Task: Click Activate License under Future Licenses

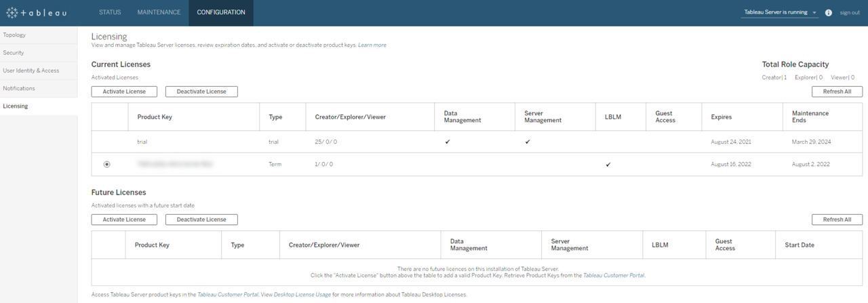Action: 124,220
